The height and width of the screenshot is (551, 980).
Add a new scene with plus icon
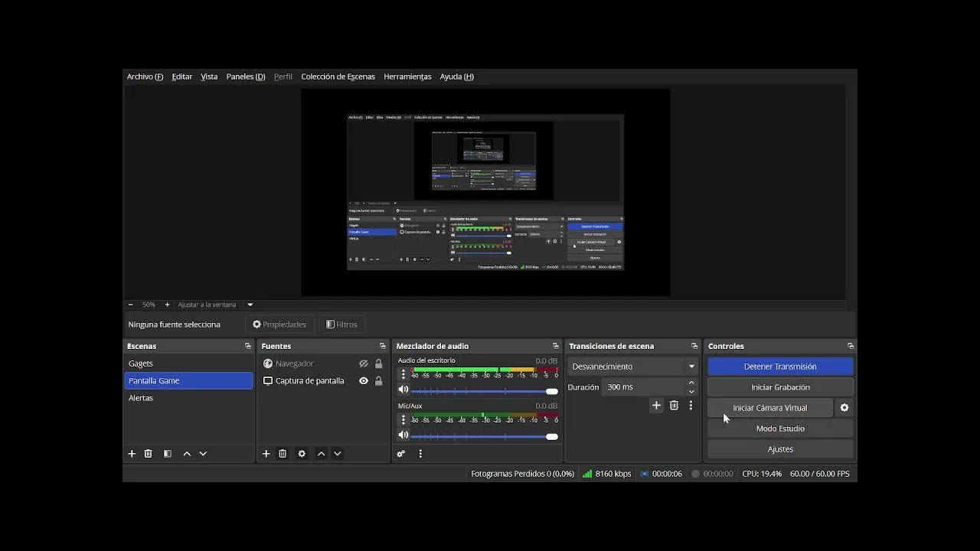tap(132, 454)
